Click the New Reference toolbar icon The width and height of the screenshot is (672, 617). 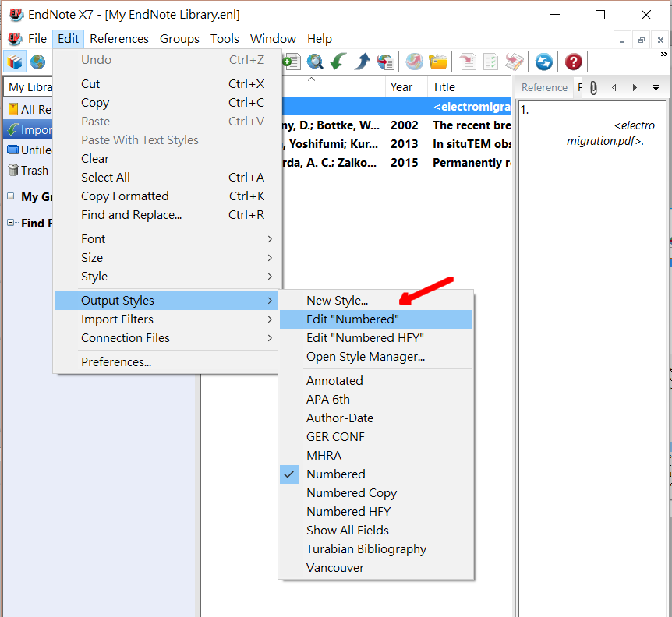click(292, 62)
